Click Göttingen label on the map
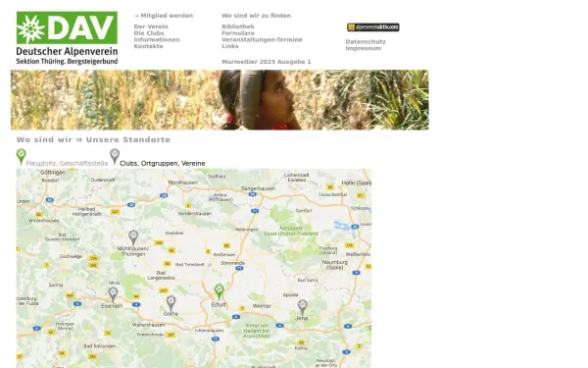Image resolution: width=588 pixels, height=368 pixels. [x=53, y=173]
